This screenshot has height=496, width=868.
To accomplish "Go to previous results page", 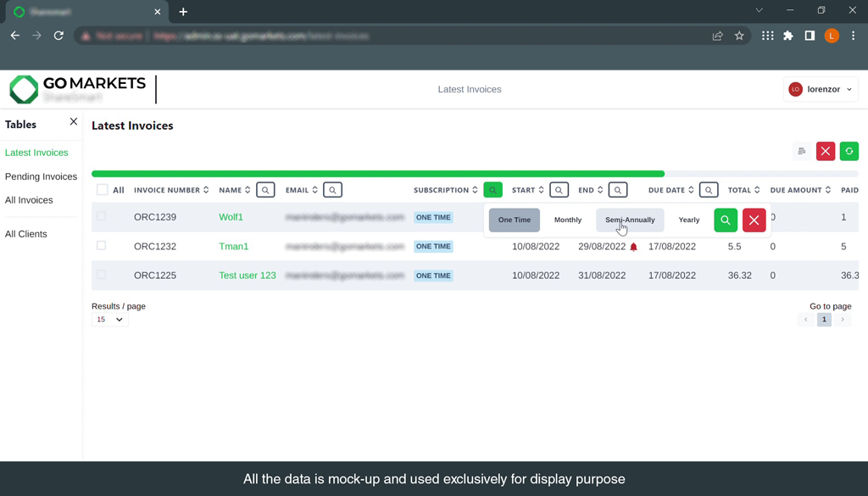I will click(x=806, y=320).
